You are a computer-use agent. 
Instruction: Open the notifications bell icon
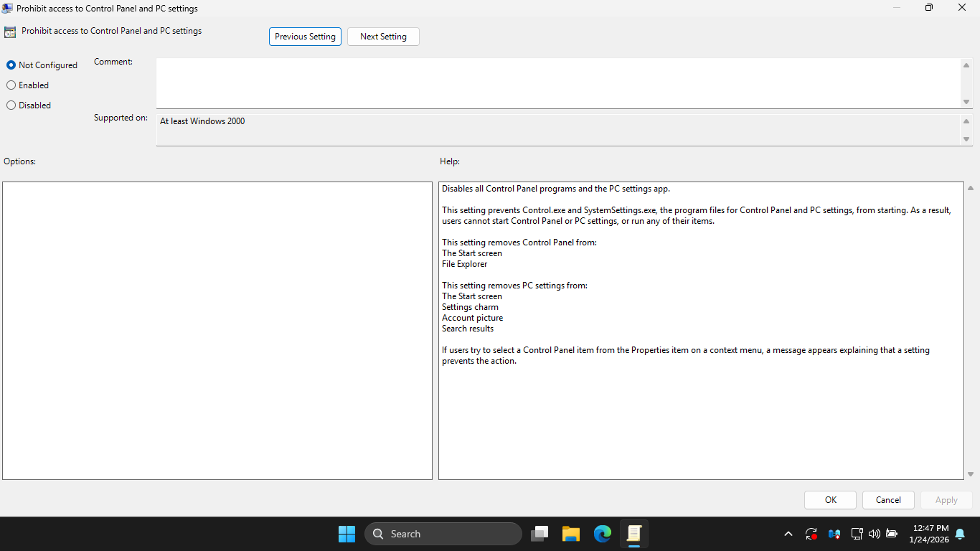click(960, 534)
